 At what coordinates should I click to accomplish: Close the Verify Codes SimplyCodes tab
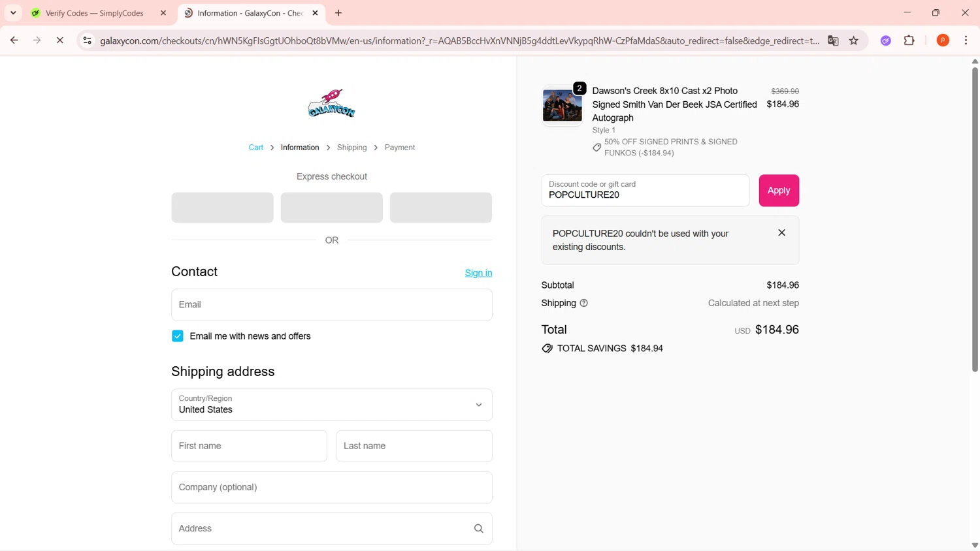163,13
